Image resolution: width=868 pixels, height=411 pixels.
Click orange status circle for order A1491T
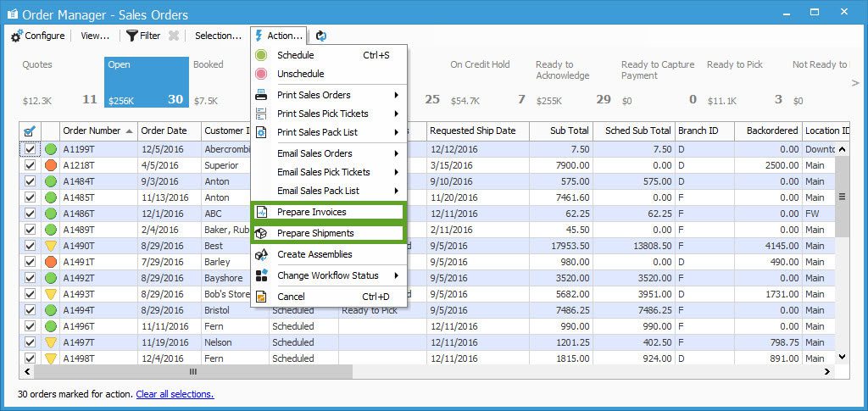click(x=51, y=262)
